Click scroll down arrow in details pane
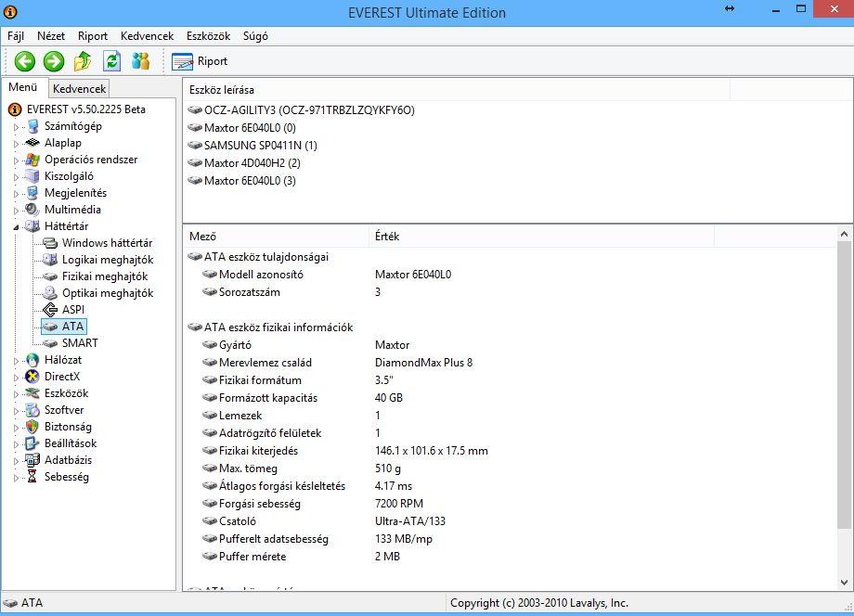 844,583
